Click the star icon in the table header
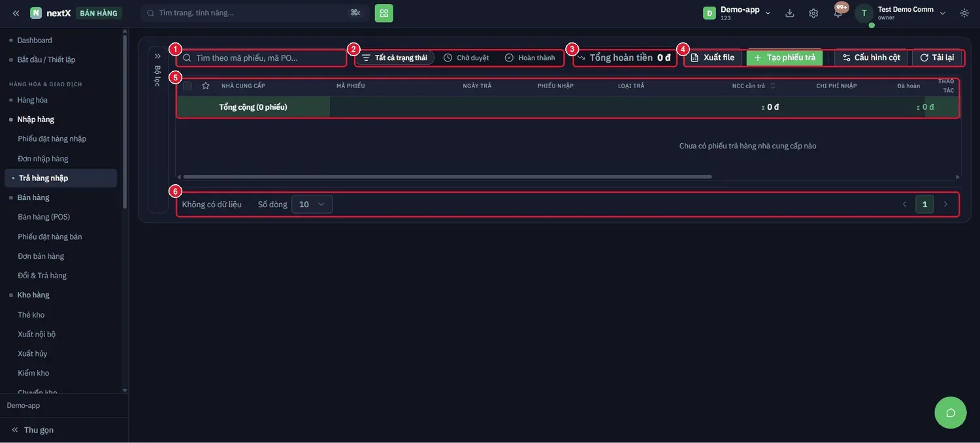Image resolution: width=980 pixels, height=443 pixels. (x=206, y=86)
